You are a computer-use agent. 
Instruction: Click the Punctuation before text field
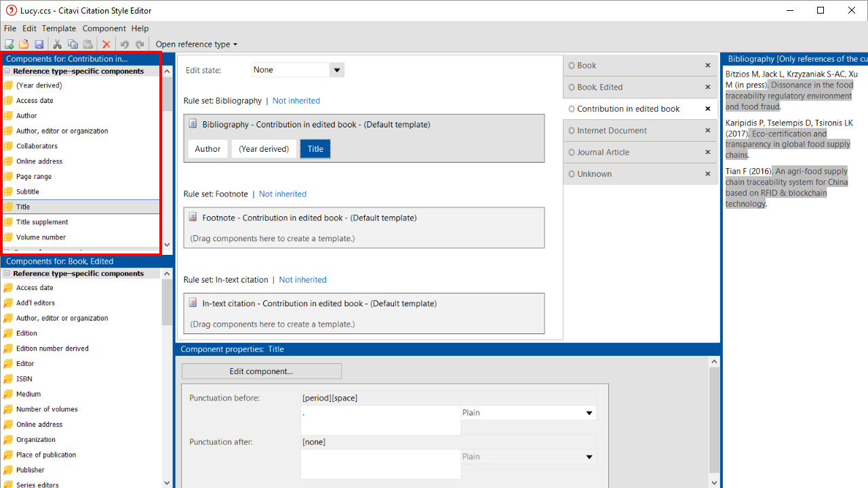(380, 420)
